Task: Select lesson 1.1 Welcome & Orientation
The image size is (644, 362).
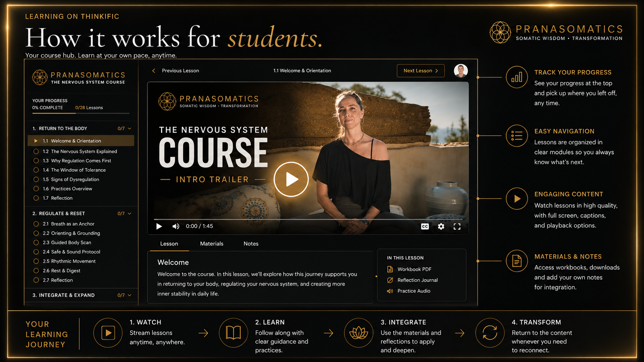Action: [81, 141]
